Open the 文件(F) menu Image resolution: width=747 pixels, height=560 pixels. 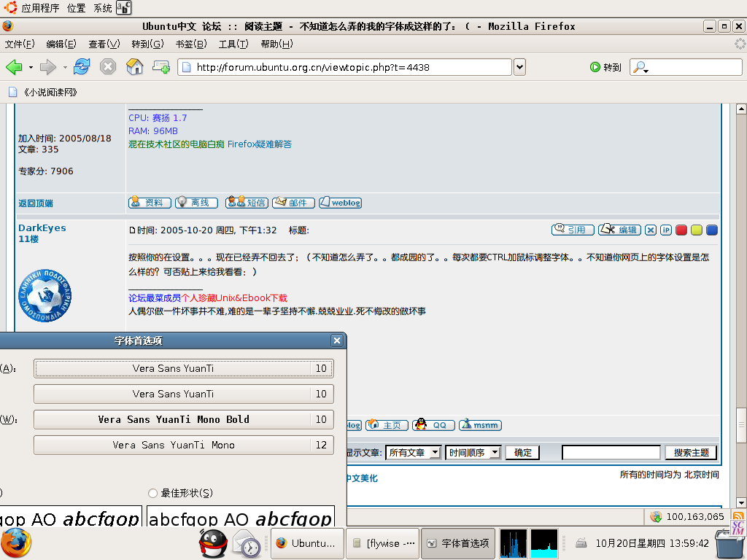(x=20, y=44)
